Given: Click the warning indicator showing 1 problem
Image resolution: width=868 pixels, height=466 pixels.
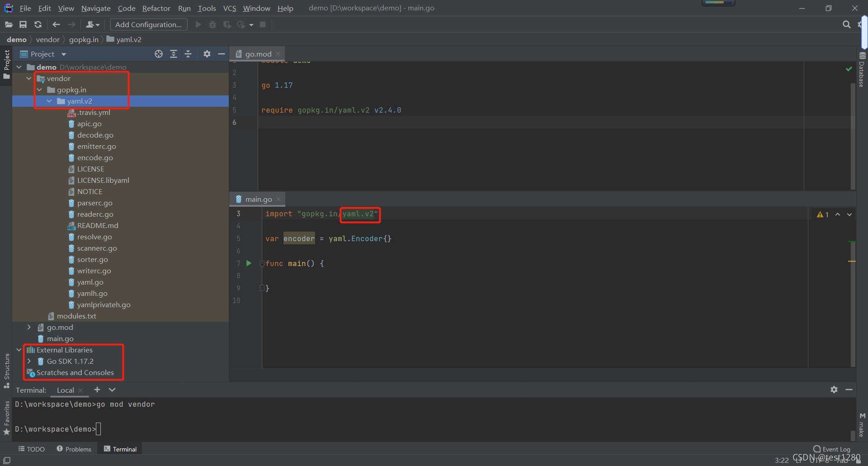Looking at the screenshot, I should tap(823, 214).
